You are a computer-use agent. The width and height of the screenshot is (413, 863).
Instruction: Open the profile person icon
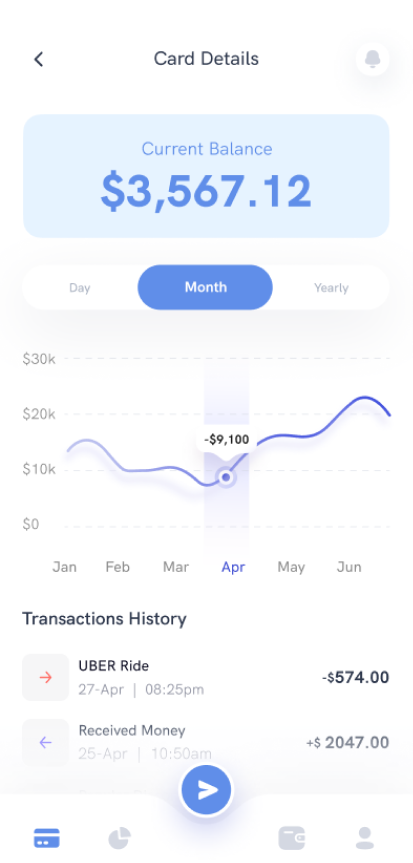(x=365, y=838)
